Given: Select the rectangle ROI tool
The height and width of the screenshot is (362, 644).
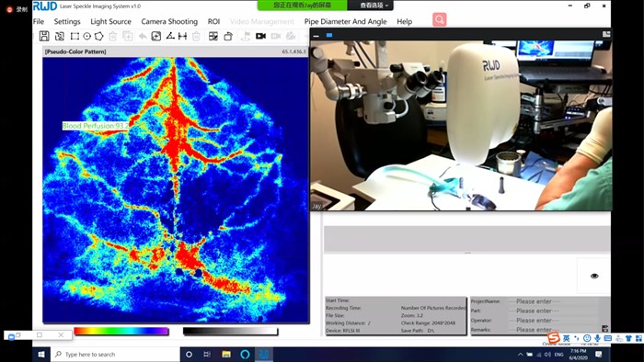Looking at the screenshot, I should [75, 36].
